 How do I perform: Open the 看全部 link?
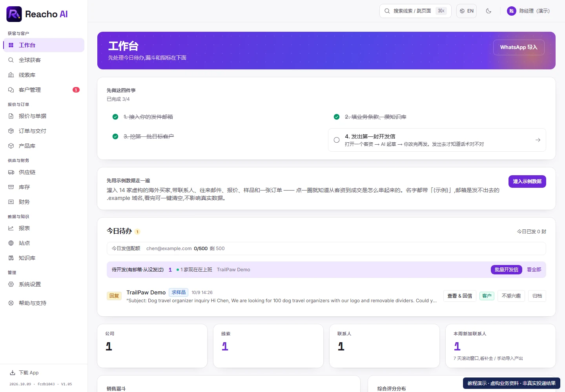pyautogui.click(x=534, y=270)
